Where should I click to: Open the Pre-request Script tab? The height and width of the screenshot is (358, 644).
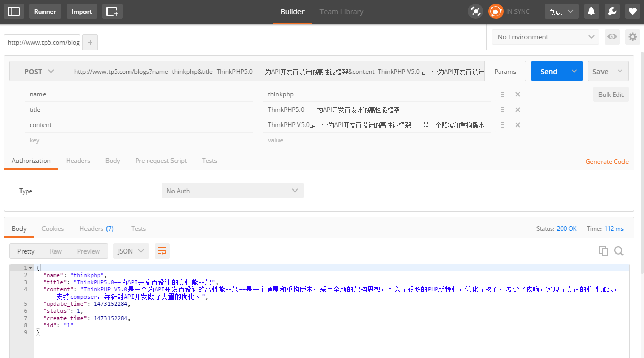[x=161, y=161]
